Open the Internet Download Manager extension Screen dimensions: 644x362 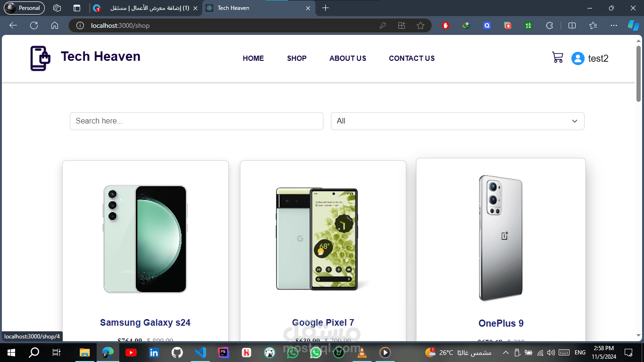(466, 25)
